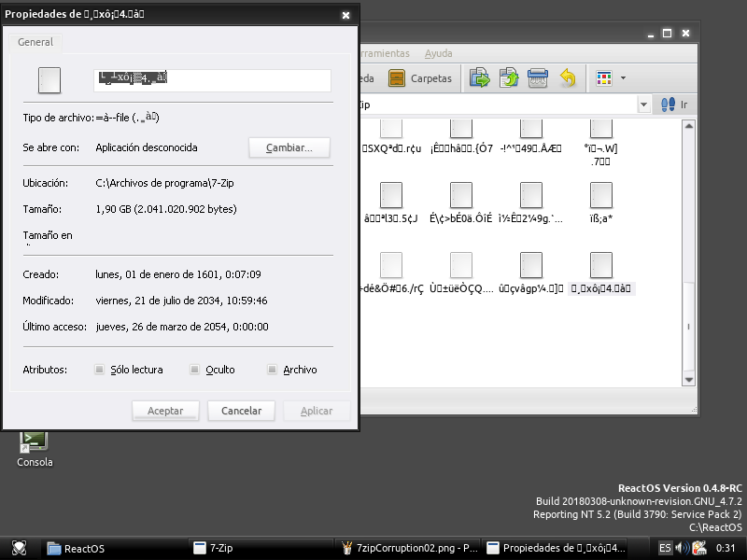Select the General tab
747x560 pixels.
[x=35, y=42]
